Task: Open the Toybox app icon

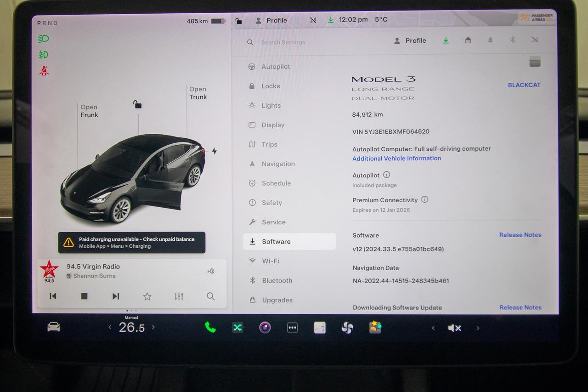Action: 375,327
